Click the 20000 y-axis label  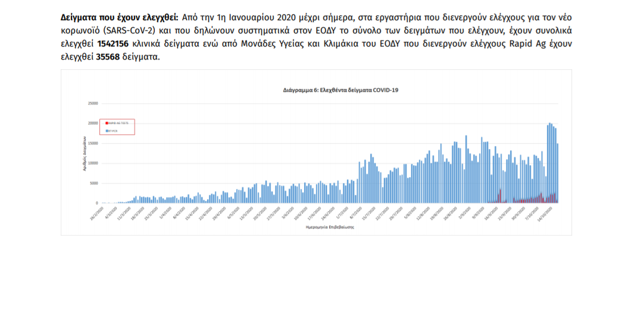[93, 123]
